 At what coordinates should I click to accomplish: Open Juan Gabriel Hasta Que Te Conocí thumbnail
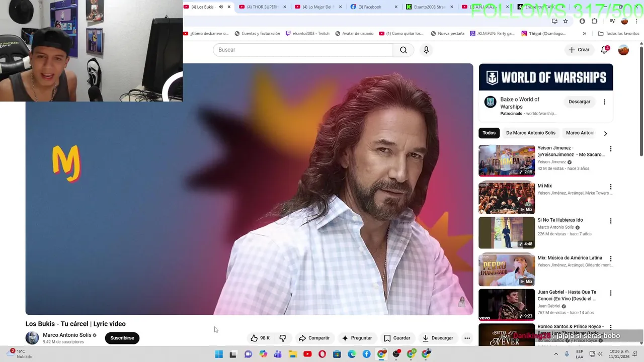tap(507, 305)
